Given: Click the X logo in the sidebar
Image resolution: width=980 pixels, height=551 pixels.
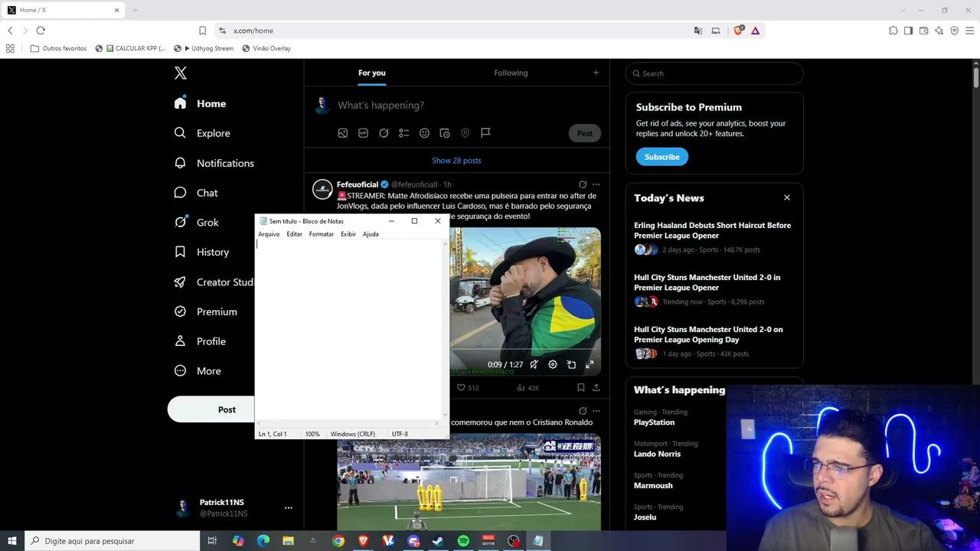Looking at the screenshot, I should point(181,73).
